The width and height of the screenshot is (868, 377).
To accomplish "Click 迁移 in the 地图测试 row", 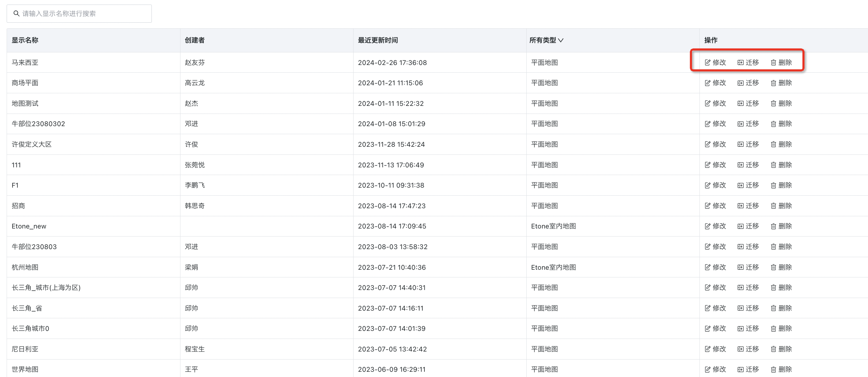I will [748, 103].
